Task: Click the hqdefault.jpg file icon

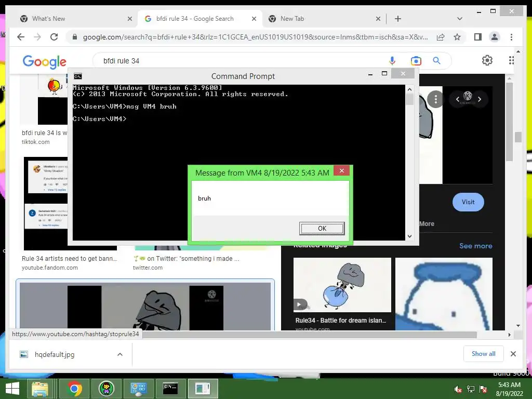Action: click(24, 354)
